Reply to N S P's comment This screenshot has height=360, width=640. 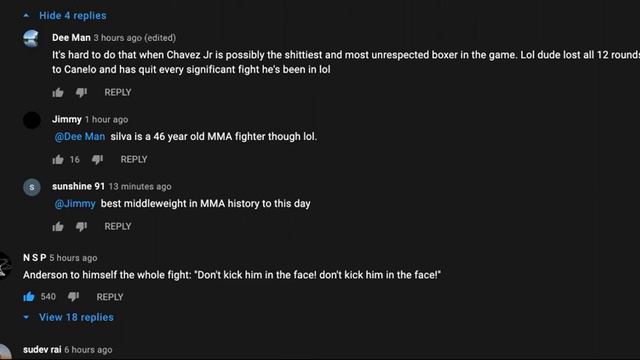click(110, 297)
